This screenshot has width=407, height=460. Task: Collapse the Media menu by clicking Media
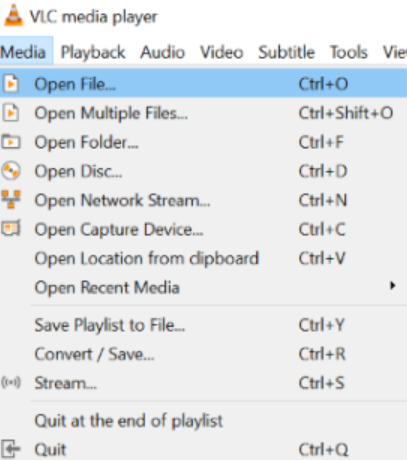23,52
